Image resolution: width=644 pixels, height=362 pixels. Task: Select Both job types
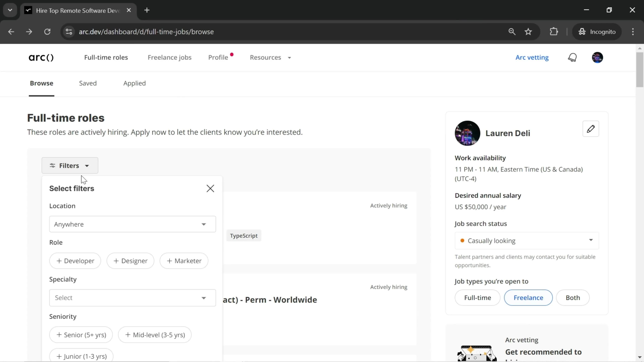click(573, 297)
